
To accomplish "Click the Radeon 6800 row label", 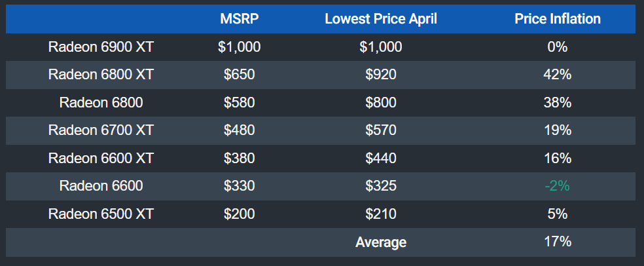I will [x=101, y=102].
